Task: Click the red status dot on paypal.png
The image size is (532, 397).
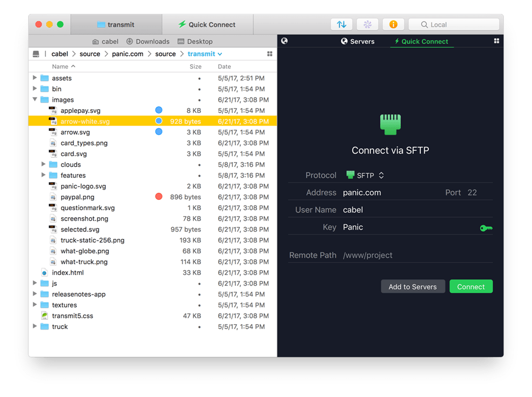Action: click(x=158, y=197)
